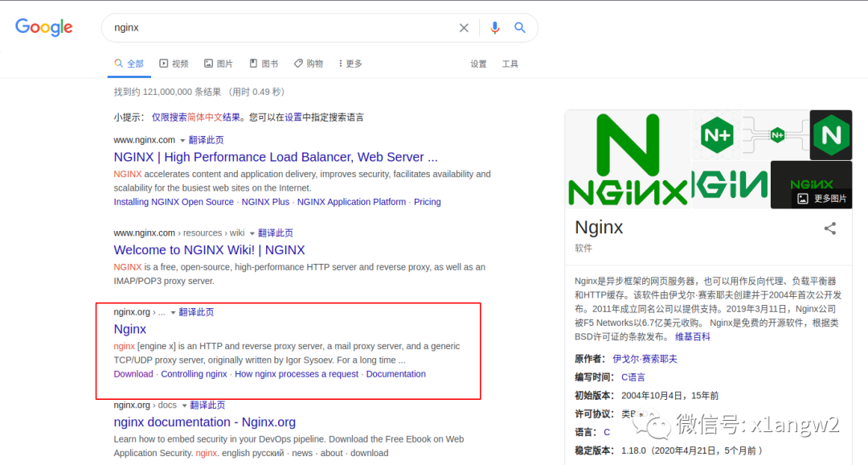
Task: Select the 全部 tab
Action: (x=129, y=64)
